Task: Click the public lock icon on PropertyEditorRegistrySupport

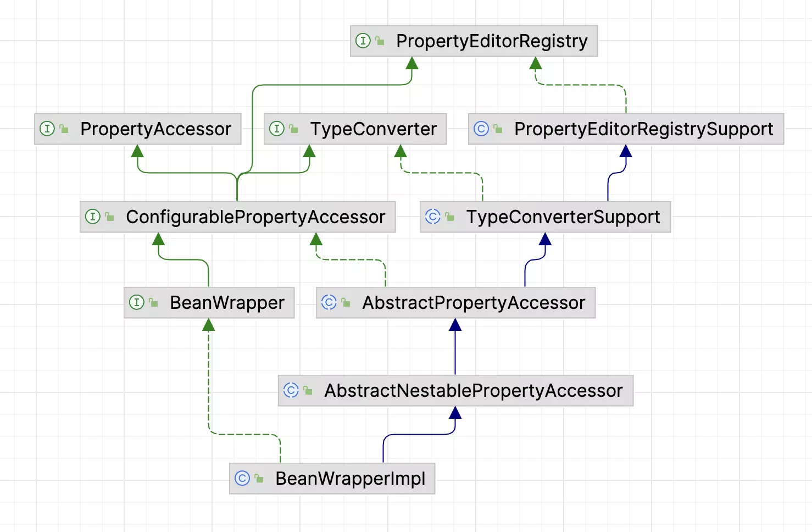Action: [498, 129]
